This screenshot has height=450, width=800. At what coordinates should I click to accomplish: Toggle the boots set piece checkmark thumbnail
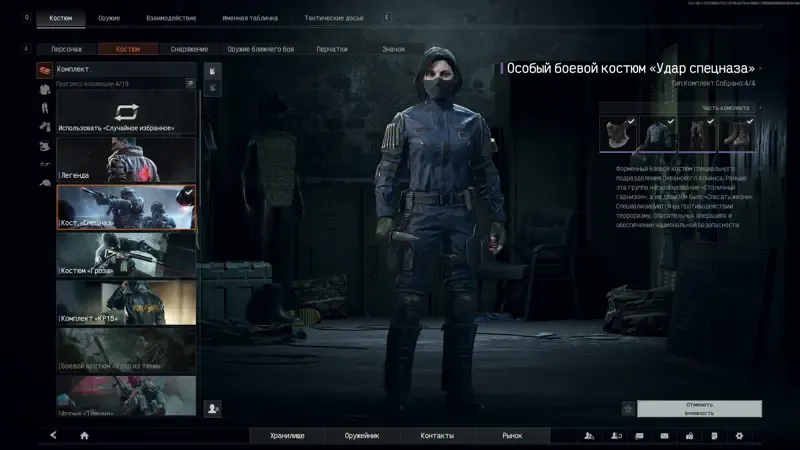(737, 134)
